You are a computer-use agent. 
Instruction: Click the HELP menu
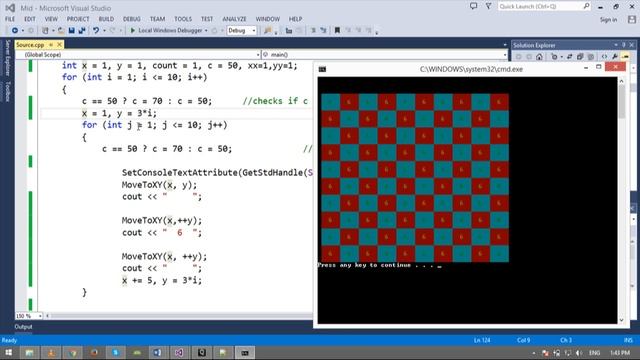point(295,19)
